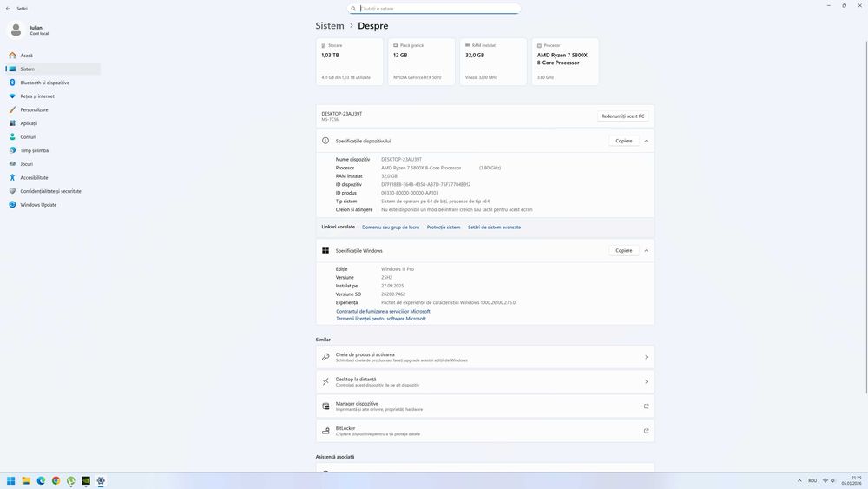Collapse the Specificațiile dispozitivului section
Viewport: 868px width, 489px height.
click(x=646, y=141)
